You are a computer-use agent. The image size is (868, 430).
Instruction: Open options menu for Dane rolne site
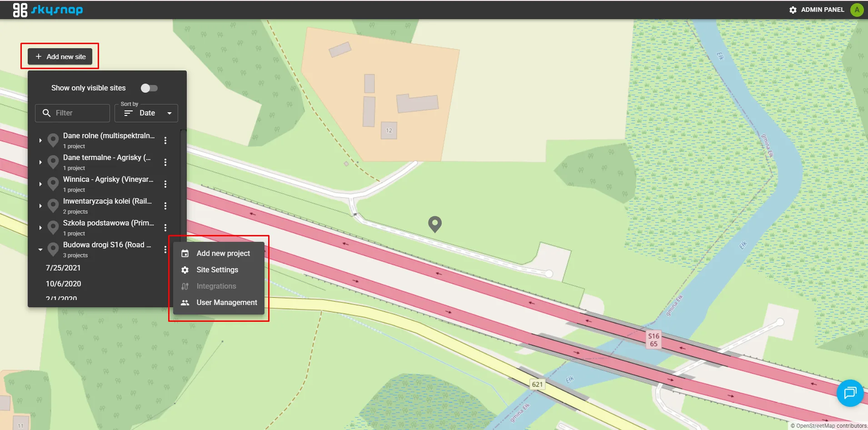point(165,140)
